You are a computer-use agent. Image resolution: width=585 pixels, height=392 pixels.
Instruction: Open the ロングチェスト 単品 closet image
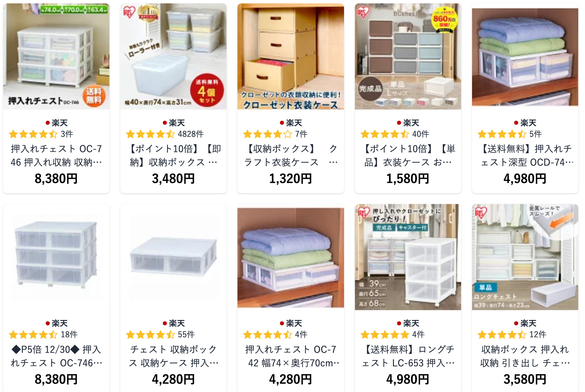[x=525, y=257]
